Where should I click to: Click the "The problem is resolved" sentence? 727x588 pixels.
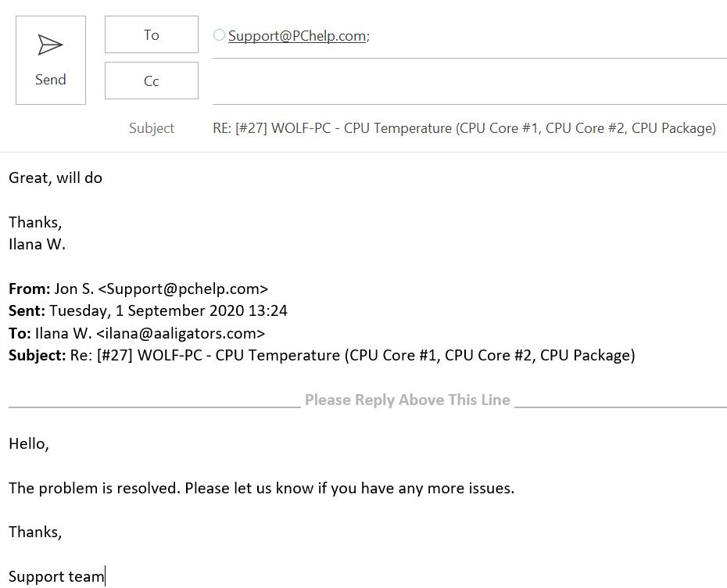click(x=262, y=488)
